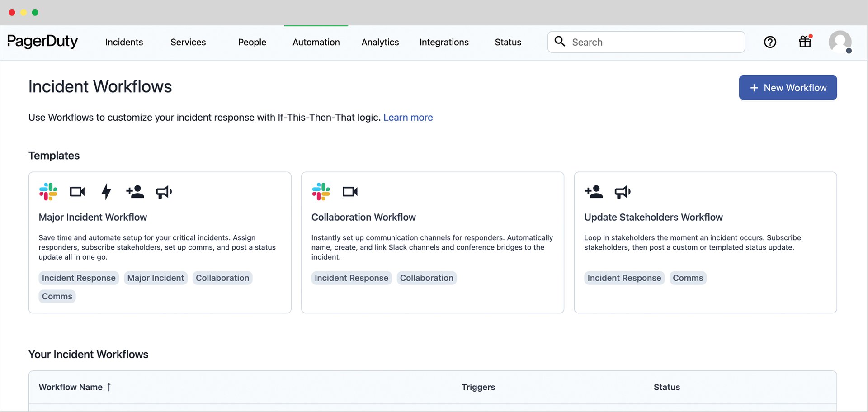Open the gift what's new icon

tap(805, 42)
